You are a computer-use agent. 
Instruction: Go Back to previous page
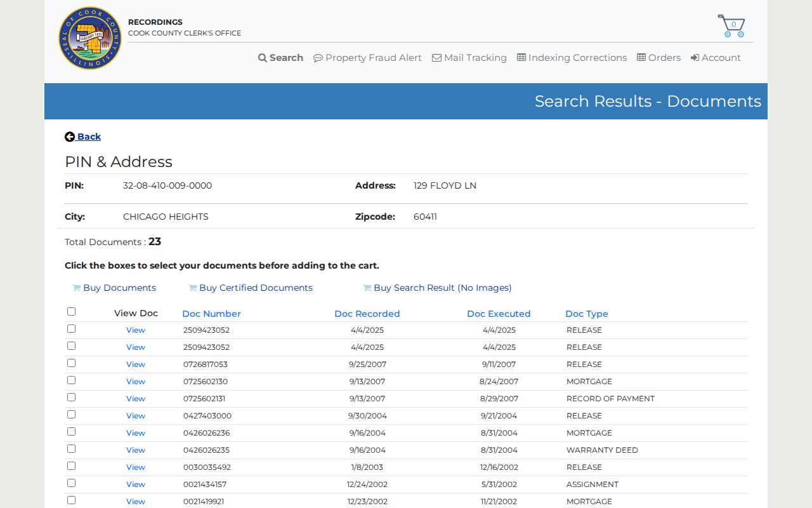pyautogui.click(x=83, y=137)
